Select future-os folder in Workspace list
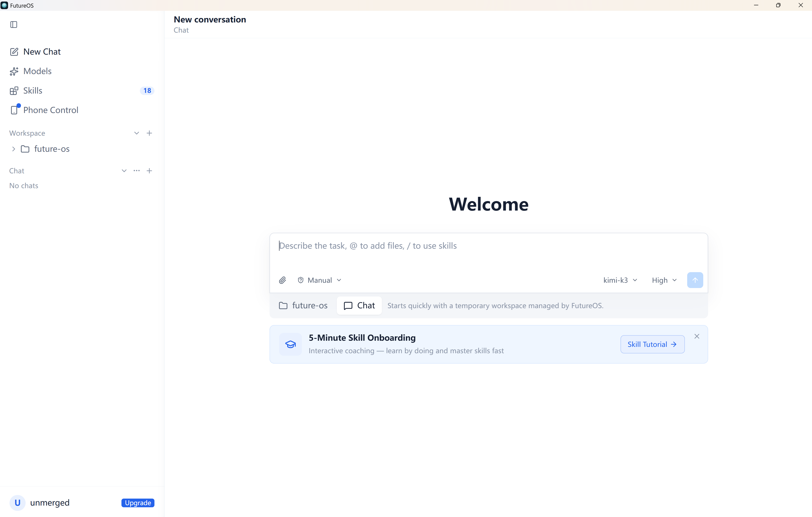The height and width of the screenshot is (517, 812). (x=52, y=149)
